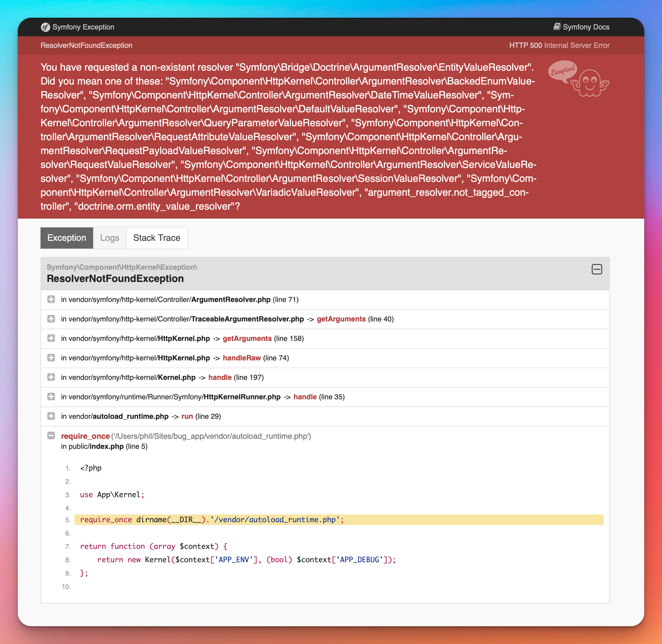The height and width of the screenshot is (644, 662).
Task: Click the ResolverNotFoundException title in red bar
Action: click(x=86, y=45)
